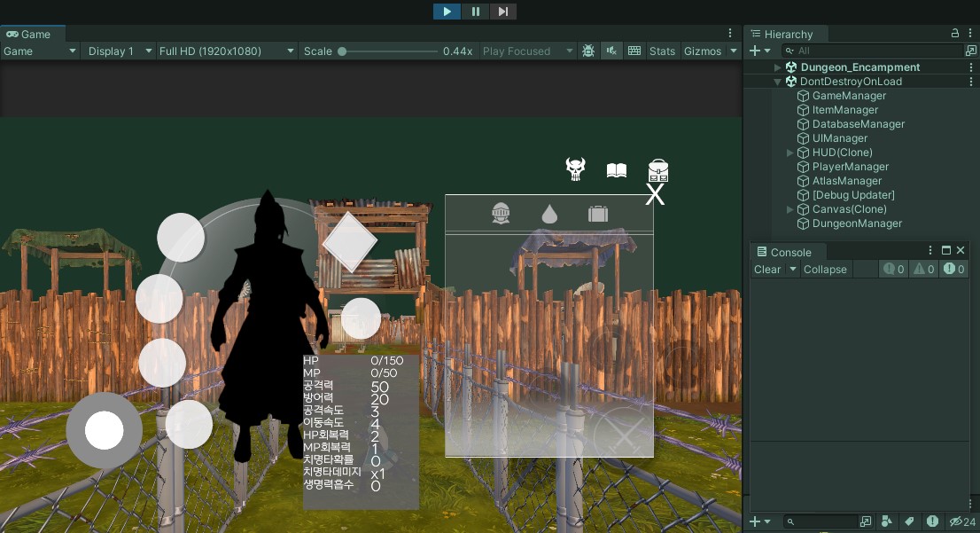The width and height of the screenshot is (980, 533).
Task: Select UIManager object
Action: pyautogui.click(x=839, y=138)
